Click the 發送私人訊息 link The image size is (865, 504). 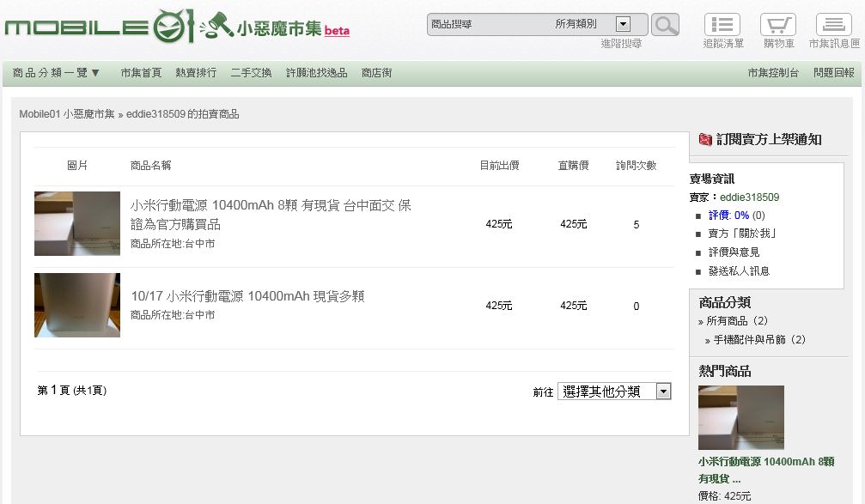pos(739,270)
